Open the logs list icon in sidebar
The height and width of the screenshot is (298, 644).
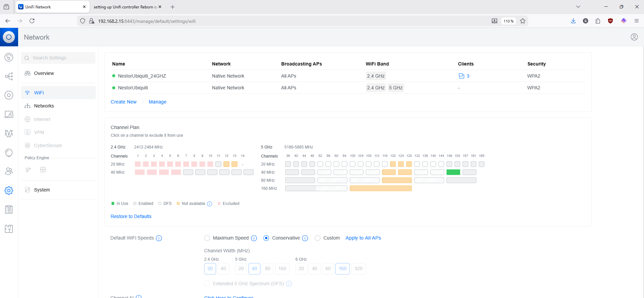9,210
